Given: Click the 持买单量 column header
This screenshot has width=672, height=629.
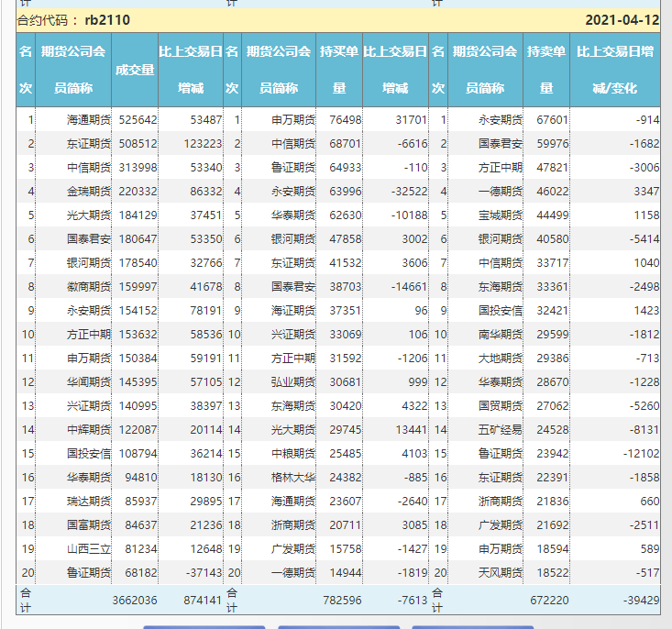Looking at the screenshot, I should coord(338,70).
